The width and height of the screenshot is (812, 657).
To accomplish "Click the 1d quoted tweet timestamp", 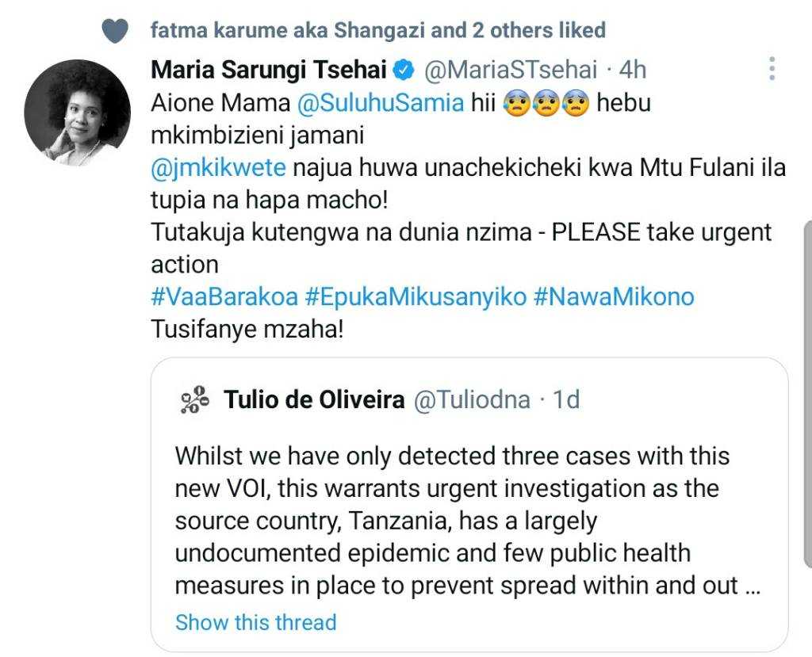I will pos(566,399).
